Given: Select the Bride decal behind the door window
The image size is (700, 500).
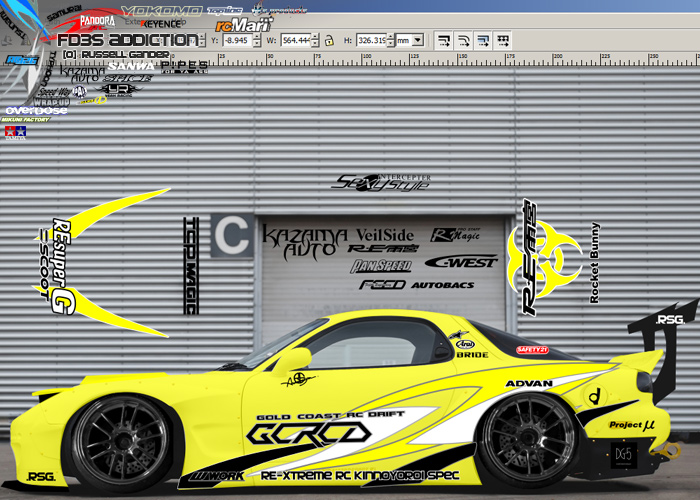Looking at the screenshot, I should pyautogui.click(x=472, y=355).
